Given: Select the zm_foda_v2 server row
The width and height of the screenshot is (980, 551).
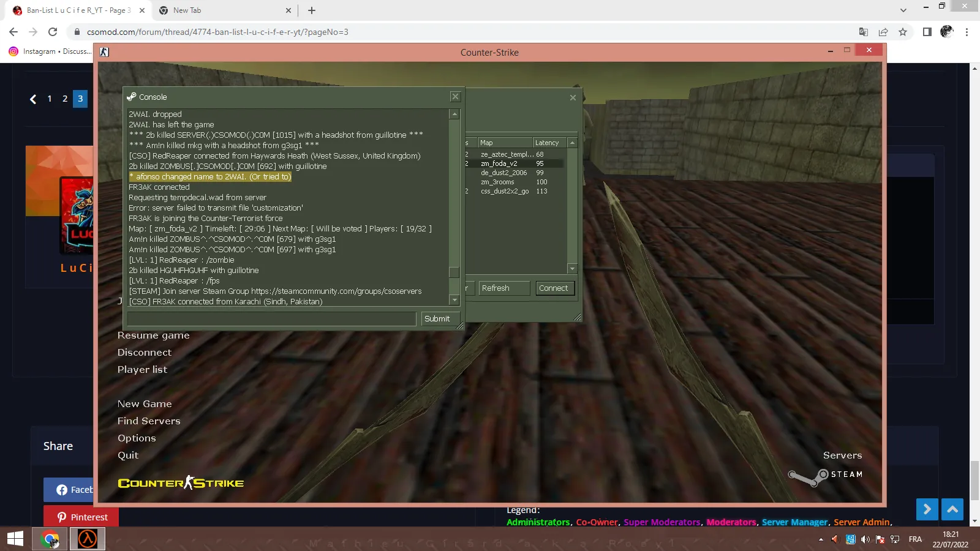Looking at the screenshot, I should pos(514,163).
